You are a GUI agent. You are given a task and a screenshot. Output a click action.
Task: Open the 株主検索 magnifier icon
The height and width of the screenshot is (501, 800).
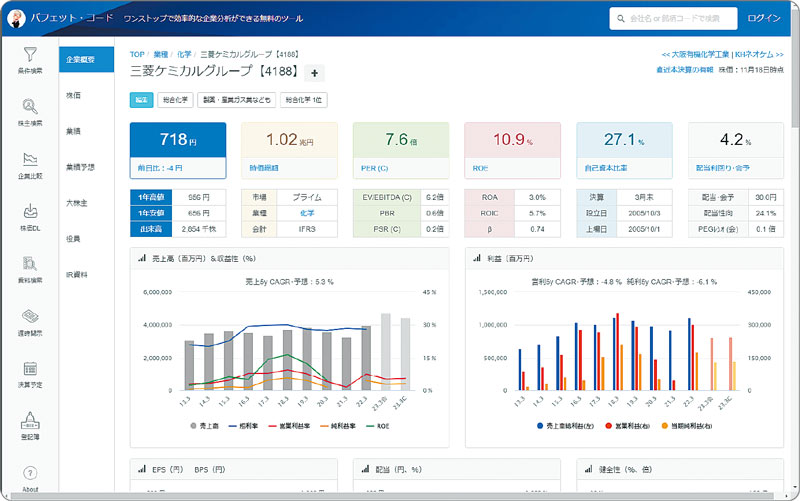point(30,107)
